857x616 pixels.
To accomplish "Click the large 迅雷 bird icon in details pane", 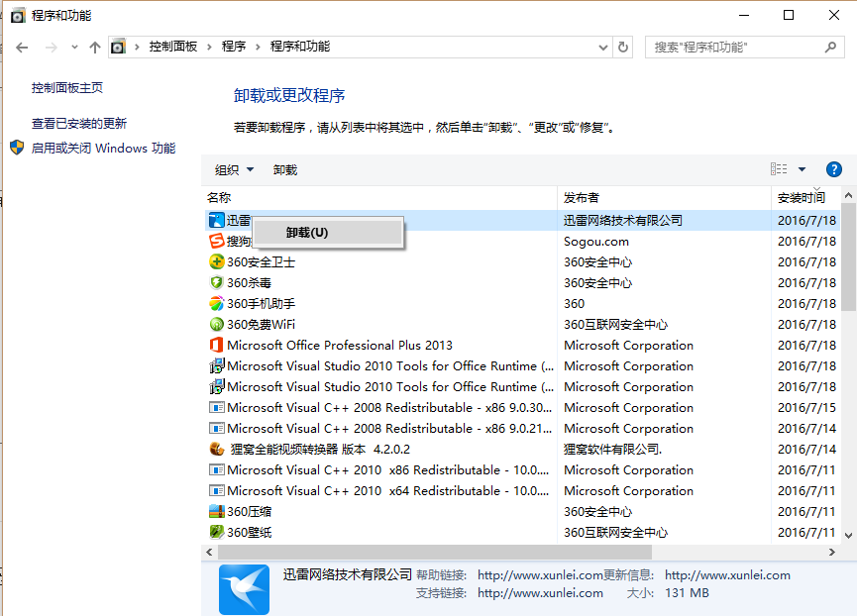I will click(245, 590).
